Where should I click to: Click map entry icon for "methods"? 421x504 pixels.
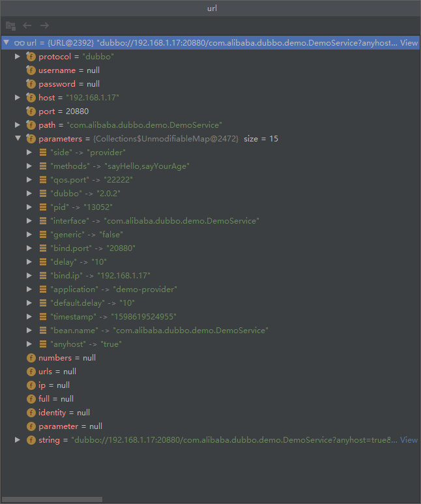click(x=43, y=166)
